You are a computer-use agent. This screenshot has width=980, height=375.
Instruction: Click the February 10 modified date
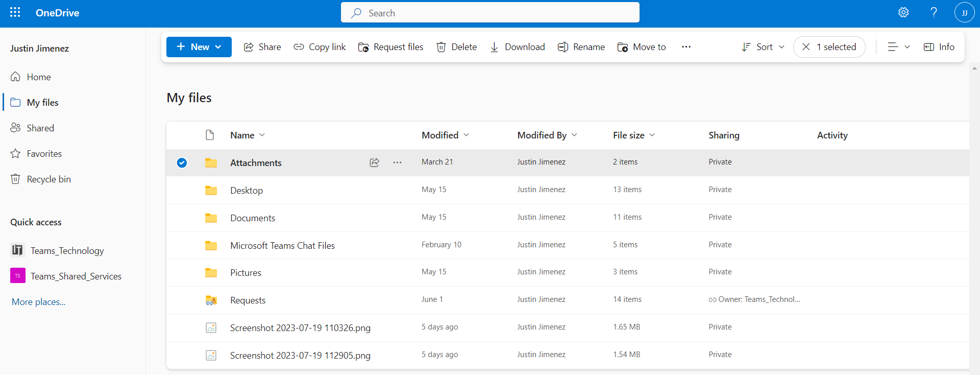441,245
